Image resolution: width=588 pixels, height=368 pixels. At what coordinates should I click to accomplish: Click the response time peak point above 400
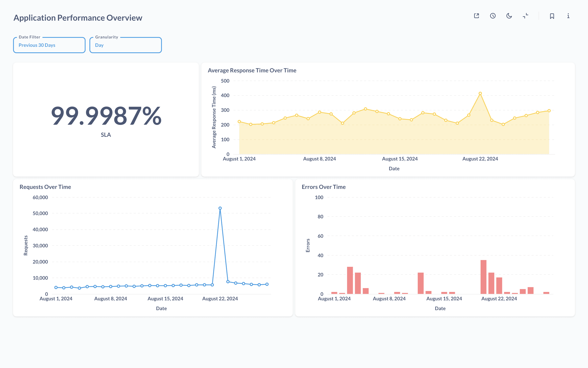(480, 93)
